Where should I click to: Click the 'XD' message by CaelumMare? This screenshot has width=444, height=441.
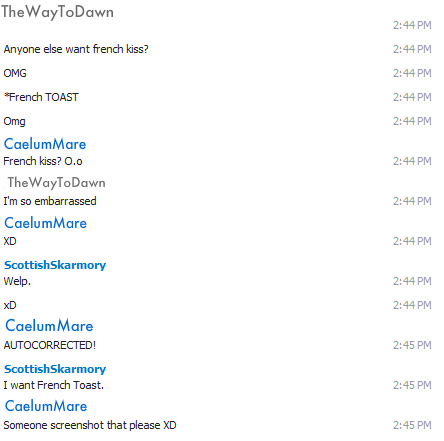coord(10,241)
